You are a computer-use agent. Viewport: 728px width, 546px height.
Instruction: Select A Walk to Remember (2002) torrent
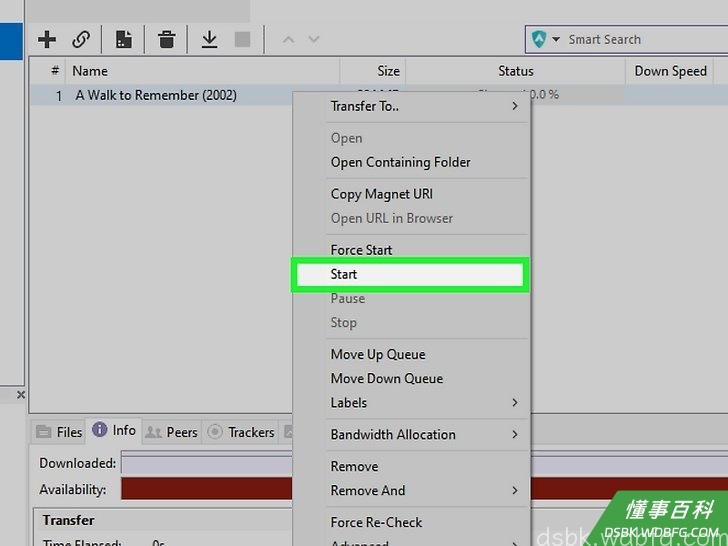click(156, 95)
